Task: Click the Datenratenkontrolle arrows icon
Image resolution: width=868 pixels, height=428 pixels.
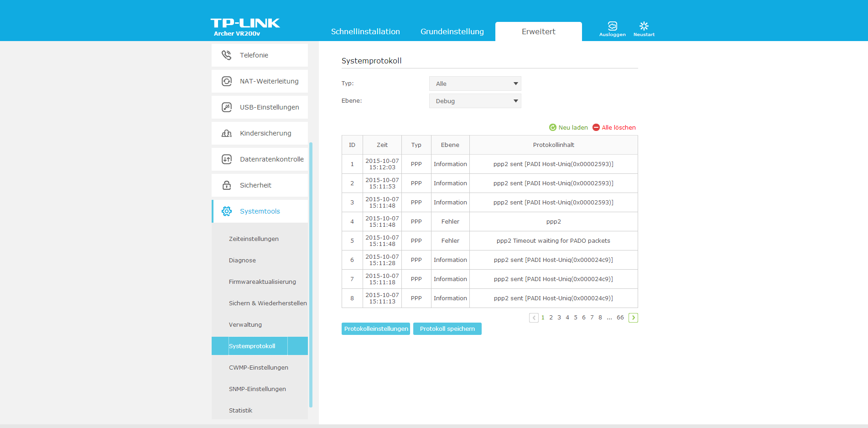Action: pos(226,159)
